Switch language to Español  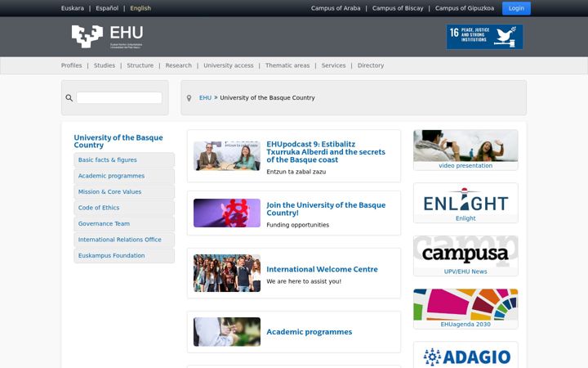click(x=107, y=8)
